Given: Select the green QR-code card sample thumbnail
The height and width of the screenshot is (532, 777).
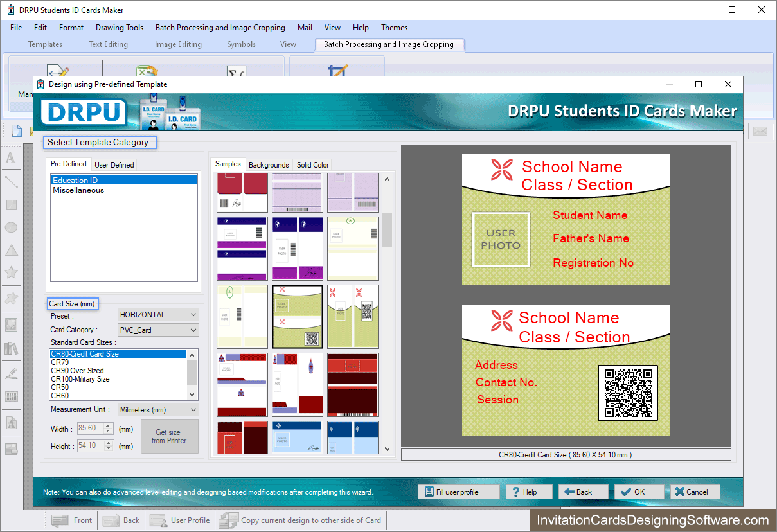Looking at the screenshot, I should click(297, 317).
